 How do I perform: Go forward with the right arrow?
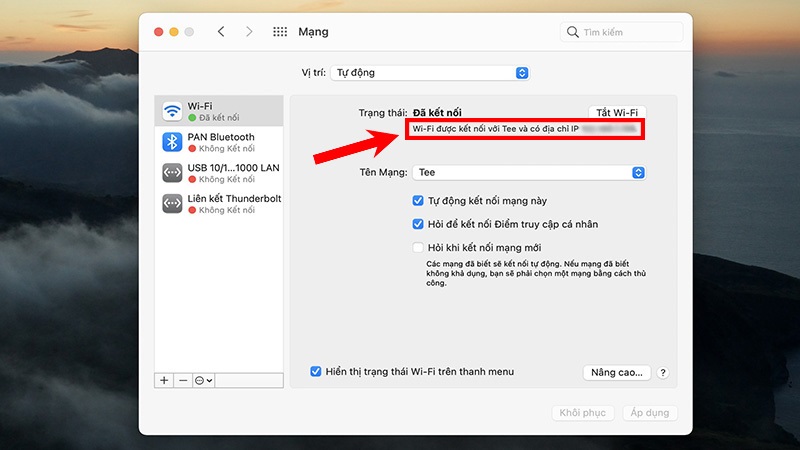coord(250,32)
